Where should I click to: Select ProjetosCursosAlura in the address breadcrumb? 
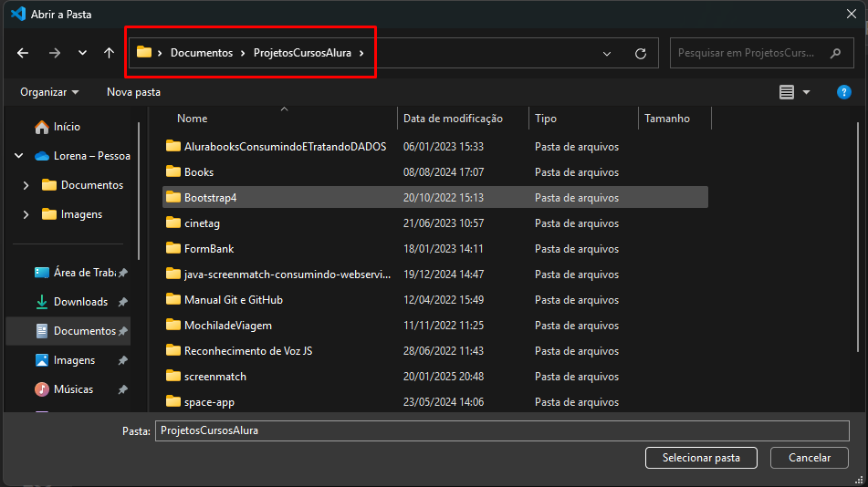(302, 53)
